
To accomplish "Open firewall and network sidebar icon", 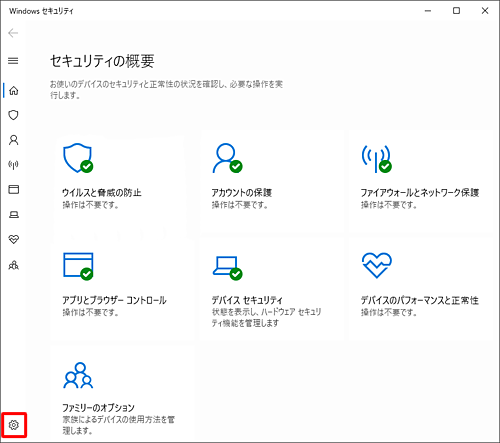I will click(13, 165).
